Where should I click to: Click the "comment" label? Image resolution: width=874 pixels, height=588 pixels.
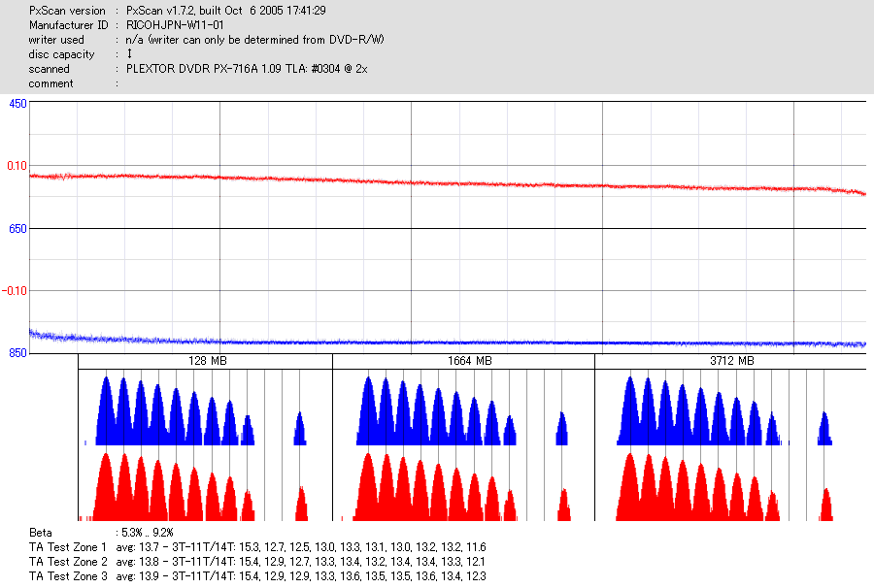click(50, 83)
